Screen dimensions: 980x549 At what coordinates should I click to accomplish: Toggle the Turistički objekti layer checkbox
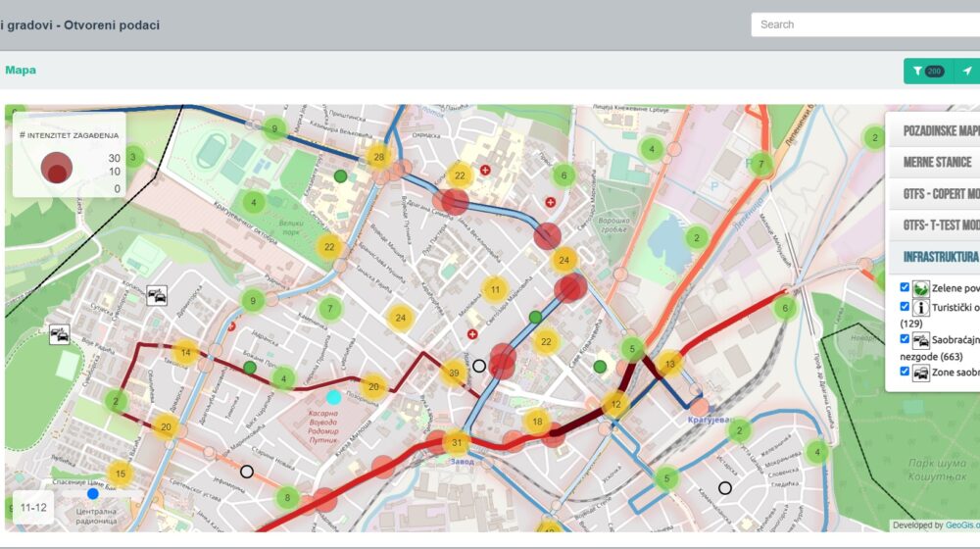click(x=905, y=307)
